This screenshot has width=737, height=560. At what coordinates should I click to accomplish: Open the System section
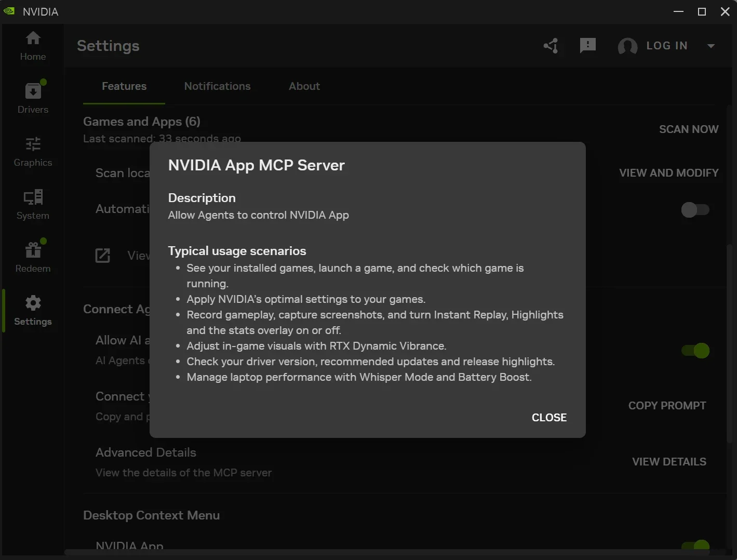click(x=33, y=204)
